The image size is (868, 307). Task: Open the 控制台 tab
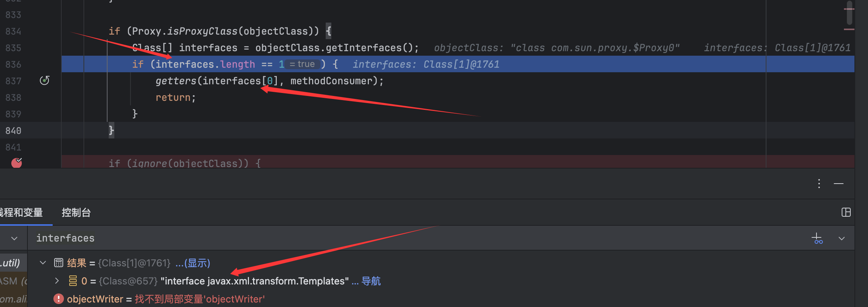[76, 213]
